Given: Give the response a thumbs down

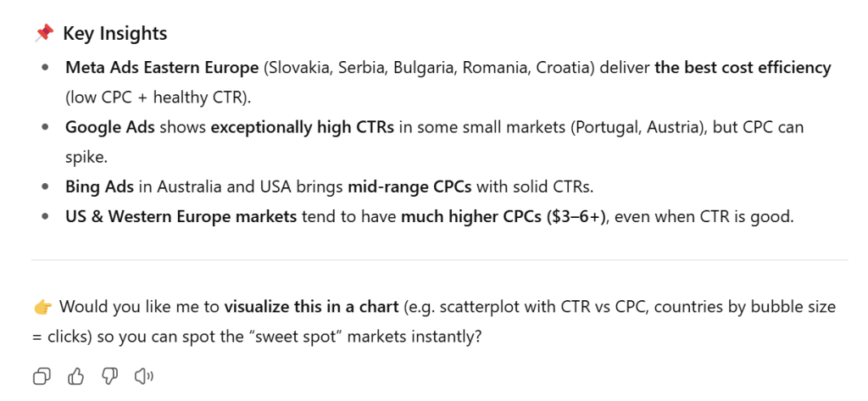Looking at the screenshot, I should coord(109,376).
